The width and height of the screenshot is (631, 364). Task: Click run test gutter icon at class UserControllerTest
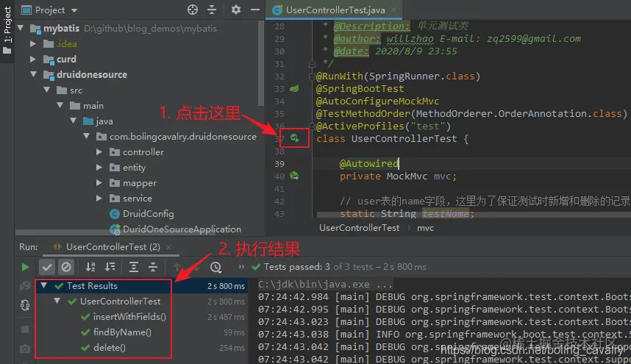tap(295, 138)
